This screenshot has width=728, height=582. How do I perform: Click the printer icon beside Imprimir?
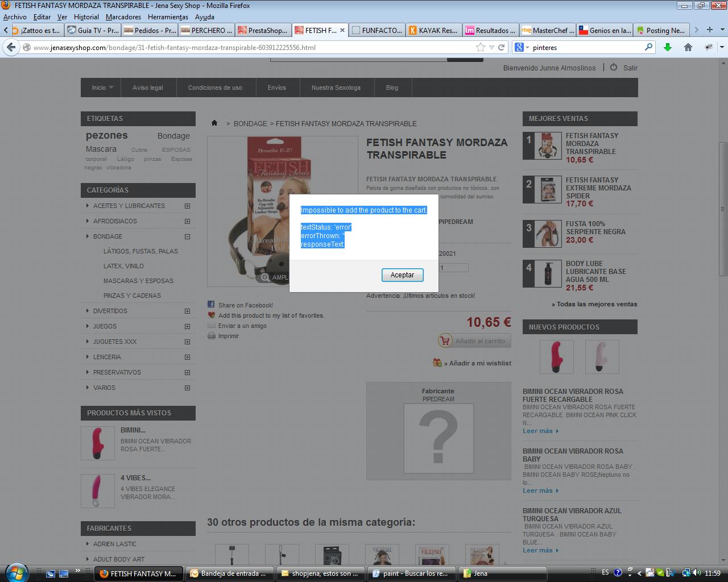(x=211, y=336)
